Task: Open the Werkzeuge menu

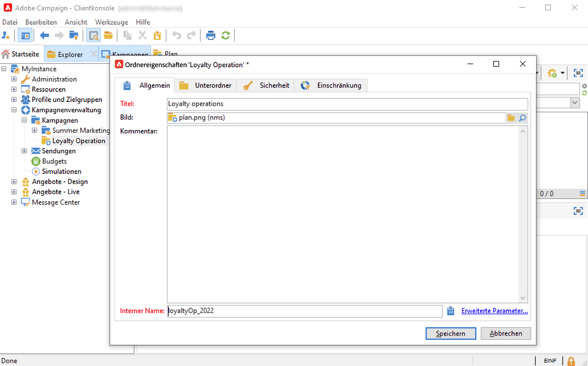Action: [111, 22]
